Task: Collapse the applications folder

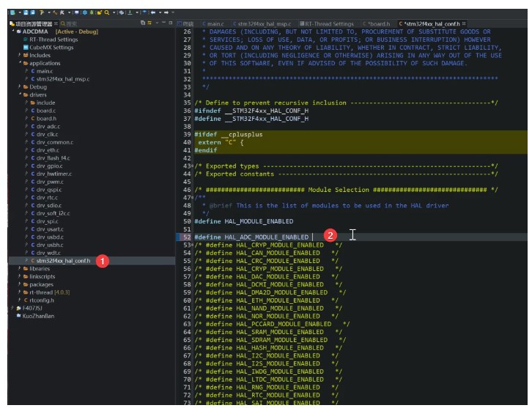Action: [x=20, y=64]
